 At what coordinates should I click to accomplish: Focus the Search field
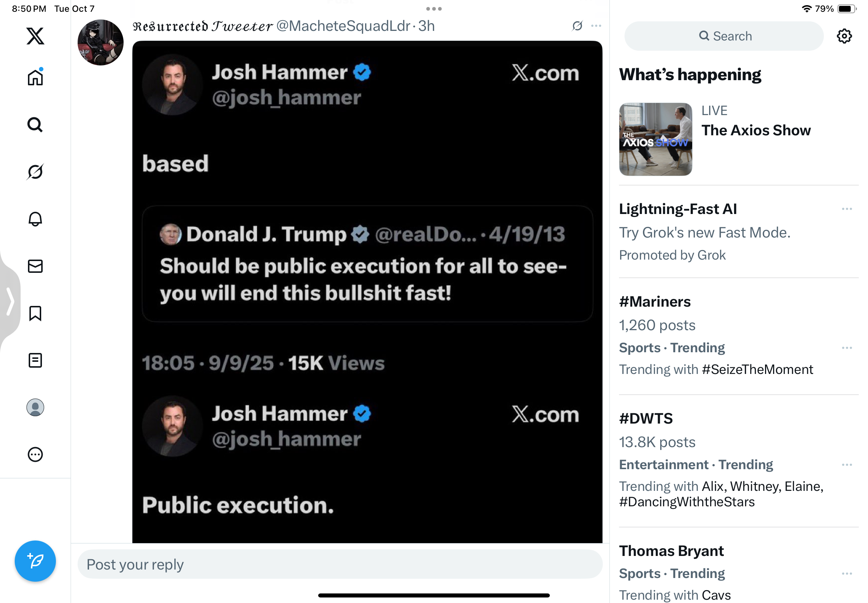tap(723, 36)
